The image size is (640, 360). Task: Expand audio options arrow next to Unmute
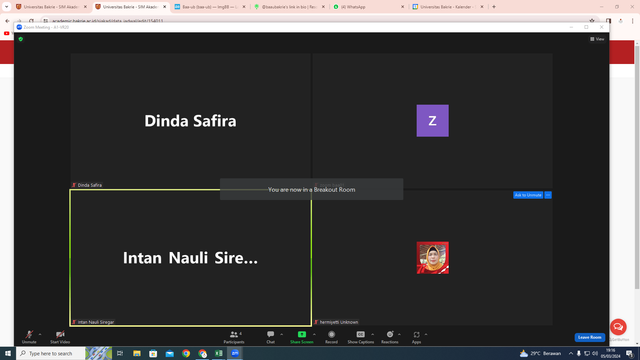tap(40, 334)
